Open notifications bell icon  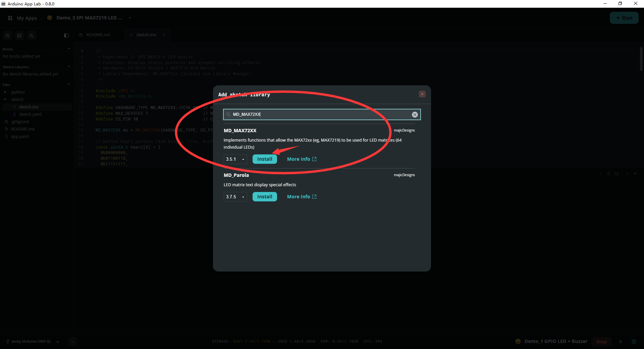point(621,342)
